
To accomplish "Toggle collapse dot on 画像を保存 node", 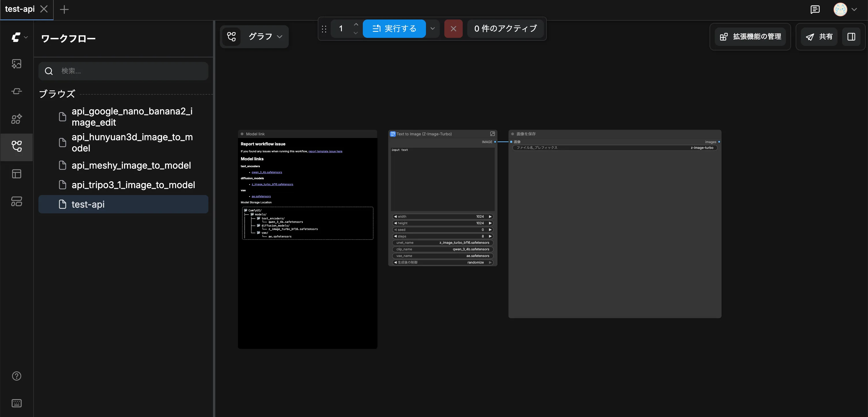I will pyautogui.click(x=513, y=134).
